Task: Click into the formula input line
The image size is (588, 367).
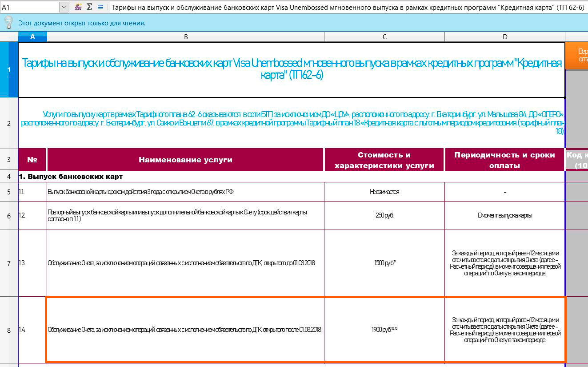Action: [x=347, y=7]
